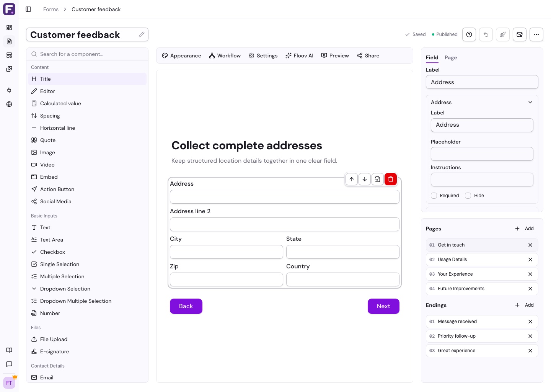Click the Next button on the form
551x392 pixels.
tap(383, 306)
